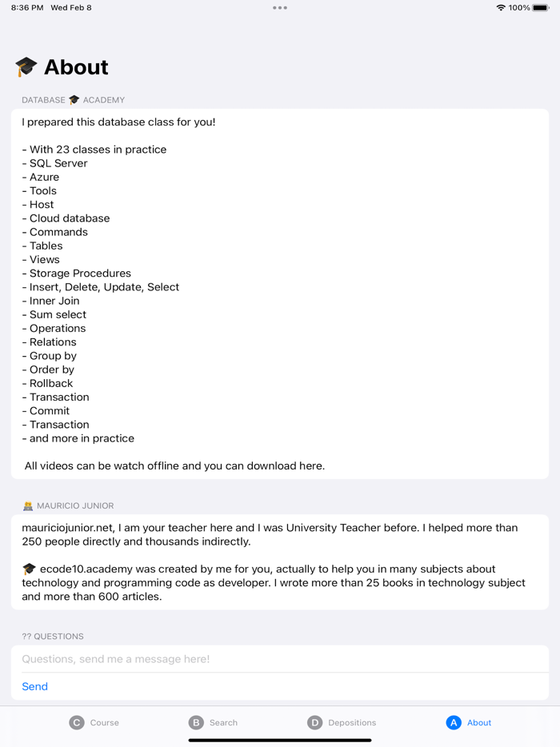
Task: Focus the Questions message input field
Action: coord(280,659)
